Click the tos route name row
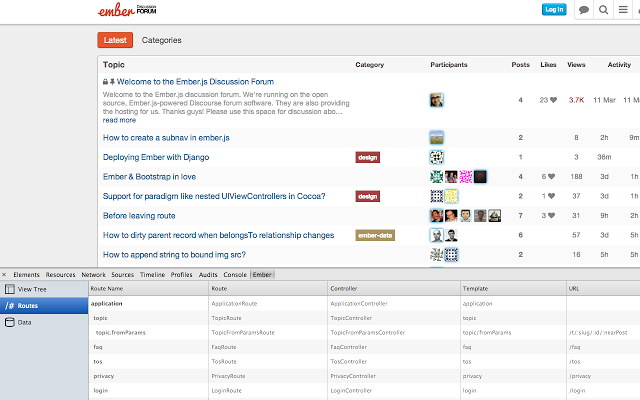 [98, 362]
